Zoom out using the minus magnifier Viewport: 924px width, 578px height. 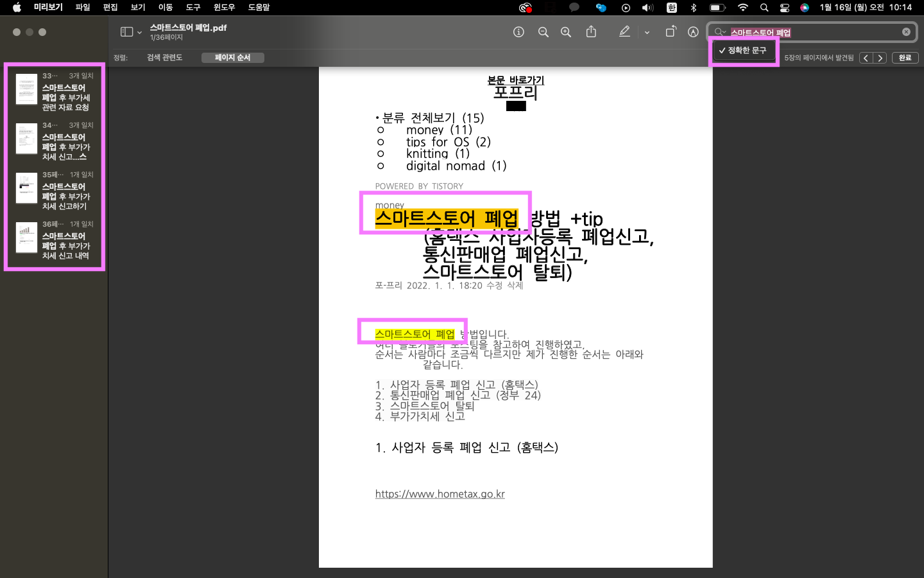[x=543, y=32]
